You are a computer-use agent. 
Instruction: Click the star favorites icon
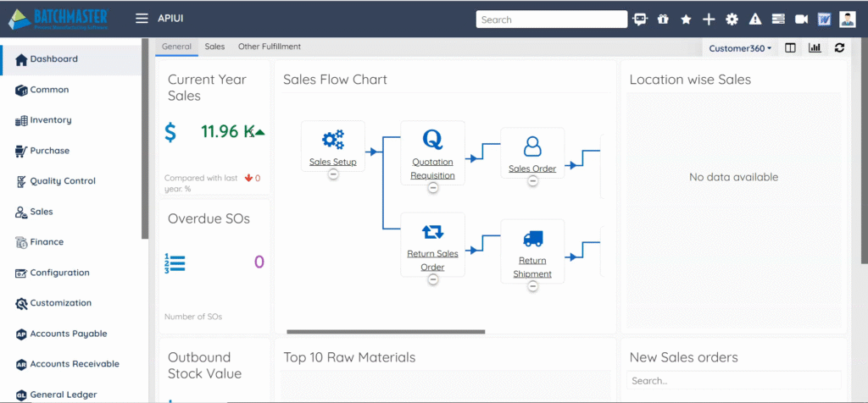click(686, 19)
